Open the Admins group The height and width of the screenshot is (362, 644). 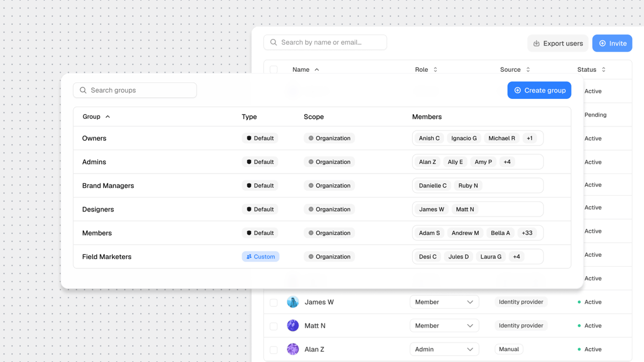coord(94,161)
